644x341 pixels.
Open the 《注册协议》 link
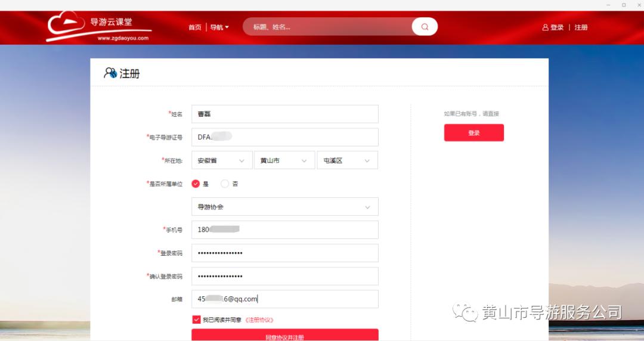pyautogui.click(x=259, y=320)
